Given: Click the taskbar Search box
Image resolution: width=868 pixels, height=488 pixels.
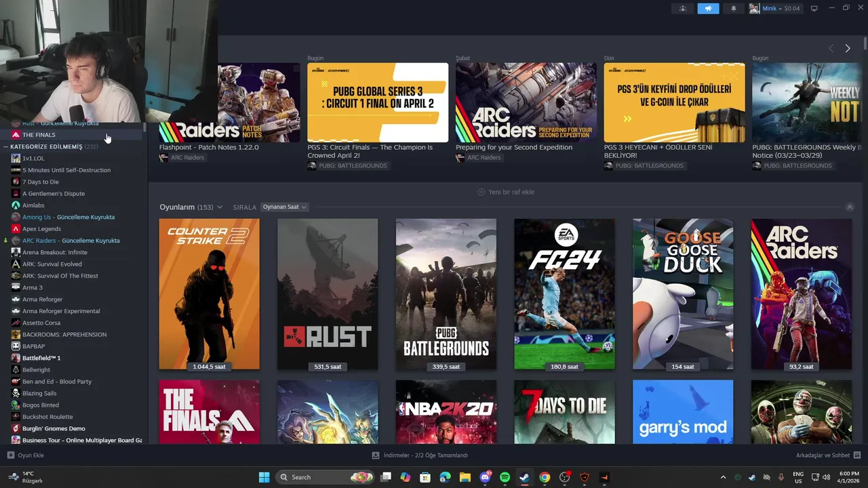Looking at the screenshot, I should coord(326,477).
